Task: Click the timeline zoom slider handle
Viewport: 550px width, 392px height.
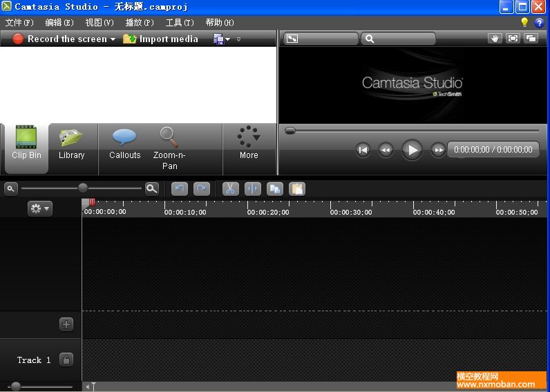Action: point(83,188)
